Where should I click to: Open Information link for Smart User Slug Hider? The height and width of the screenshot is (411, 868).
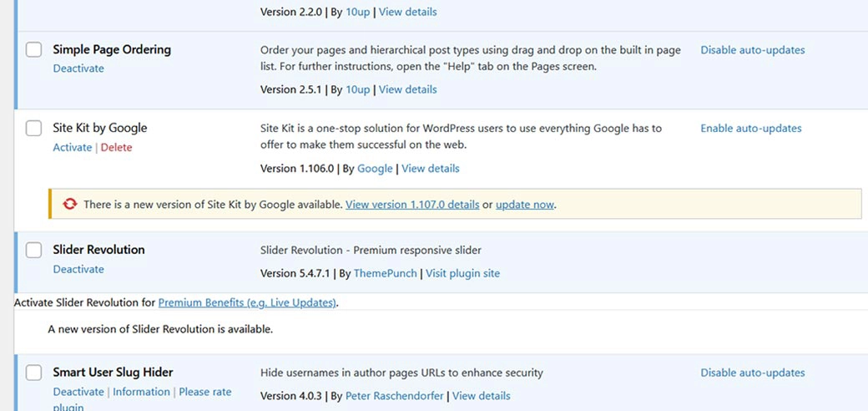point(142,392)
